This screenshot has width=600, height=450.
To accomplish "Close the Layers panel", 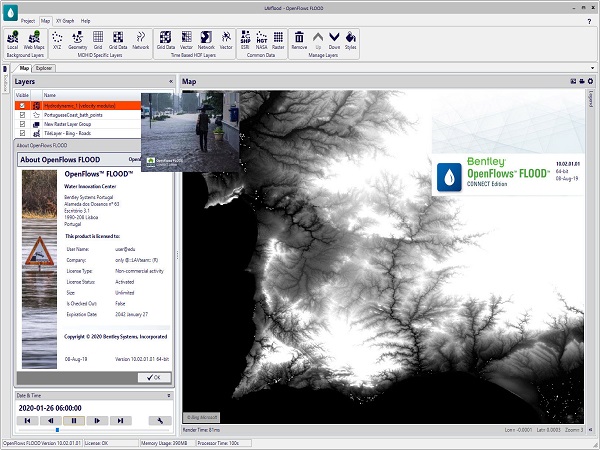I will tap(171, 81).
